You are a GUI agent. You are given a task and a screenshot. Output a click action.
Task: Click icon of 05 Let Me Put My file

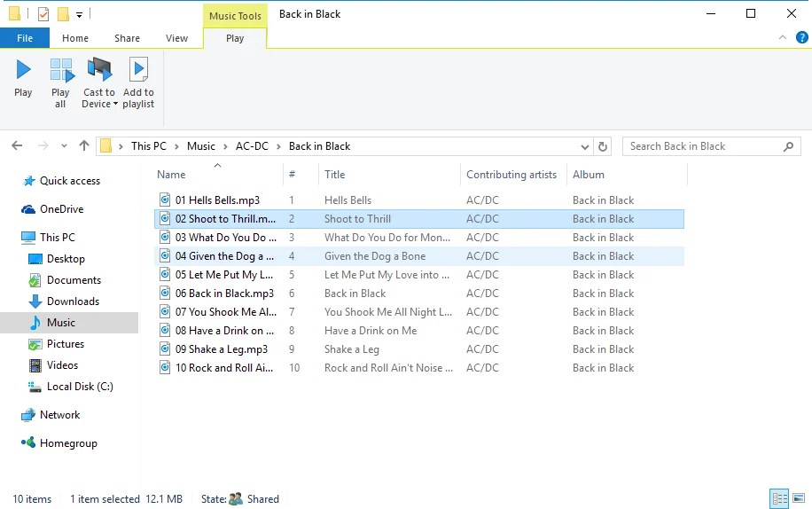click(x=165, y=274)
